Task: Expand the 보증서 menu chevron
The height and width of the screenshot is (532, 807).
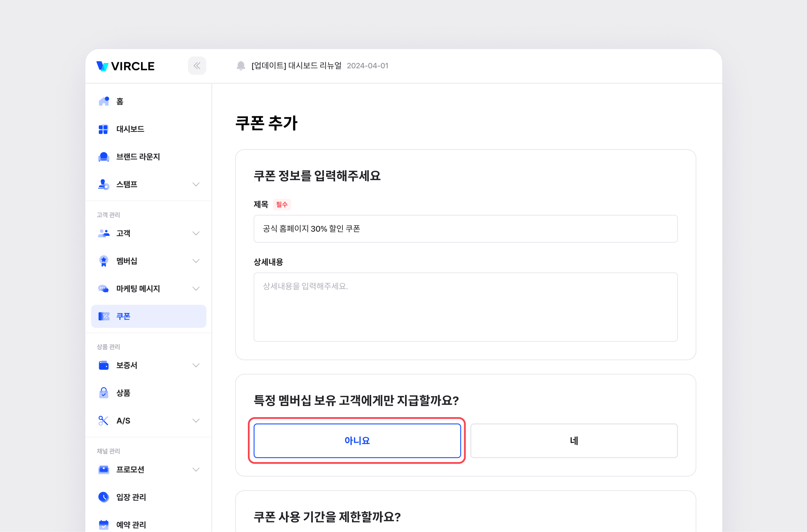Action: (196, 365)
